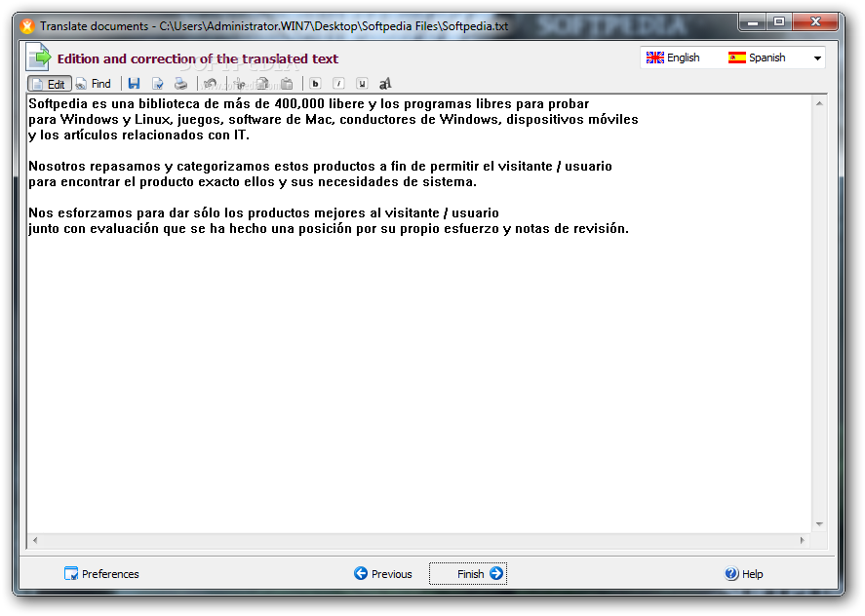Click the line starting 'junto con evaluación'

click(329, 228)
